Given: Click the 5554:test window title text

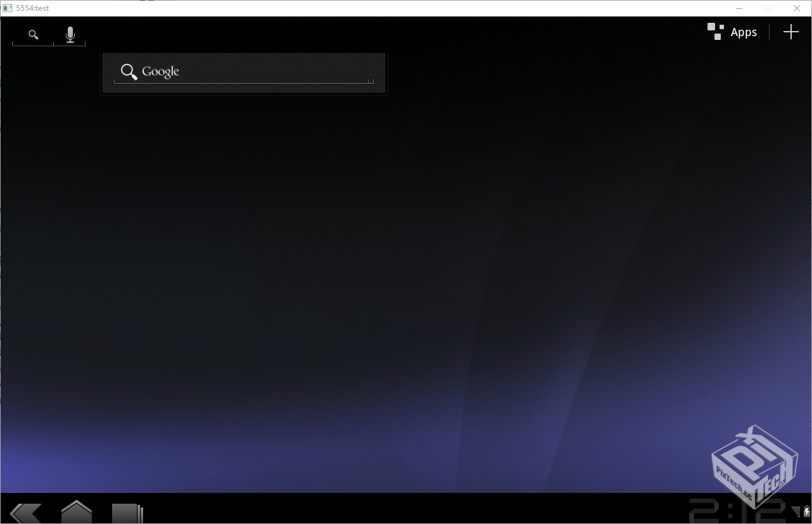Looking at the screenshot, I should tap(32, 8).
